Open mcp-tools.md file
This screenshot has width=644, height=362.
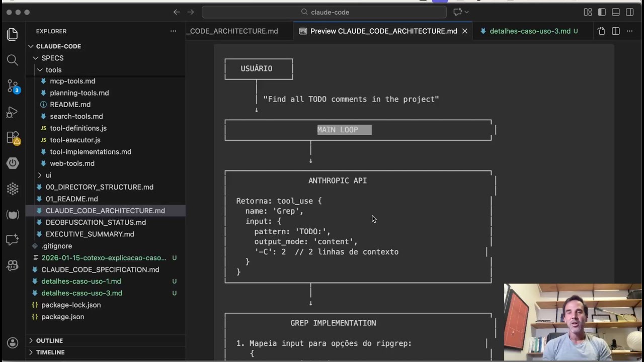tap(72, 81)
